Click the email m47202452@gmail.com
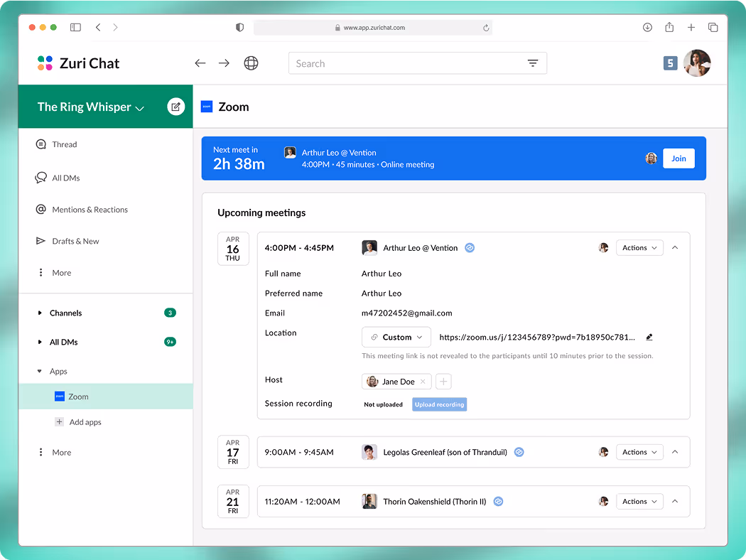This screenshot has width=746, height=560. [407, 313]
